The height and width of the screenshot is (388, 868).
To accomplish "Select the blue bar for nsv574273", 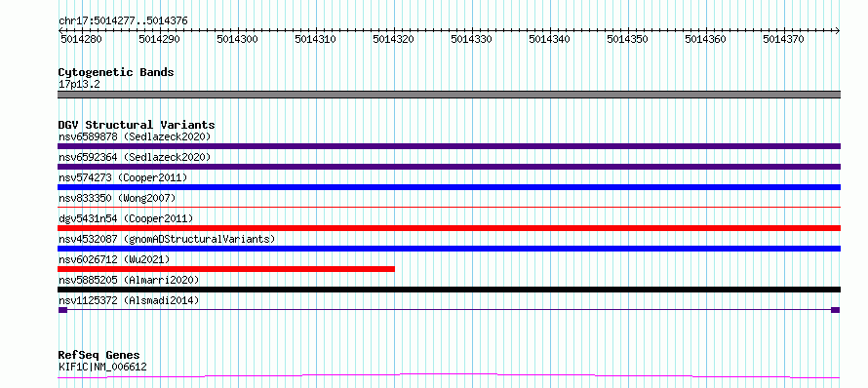I will (x=449, y=187).
